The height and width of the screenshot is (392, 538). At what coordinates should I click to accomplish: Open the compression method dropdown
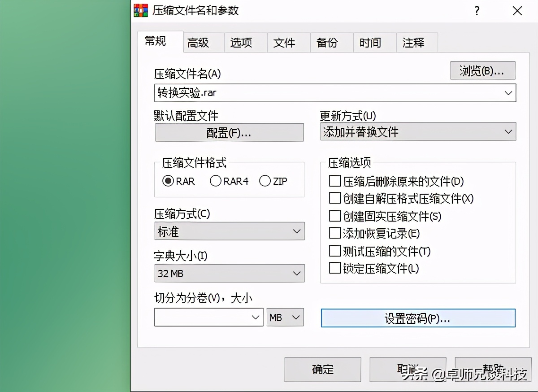tap(296, 231)
